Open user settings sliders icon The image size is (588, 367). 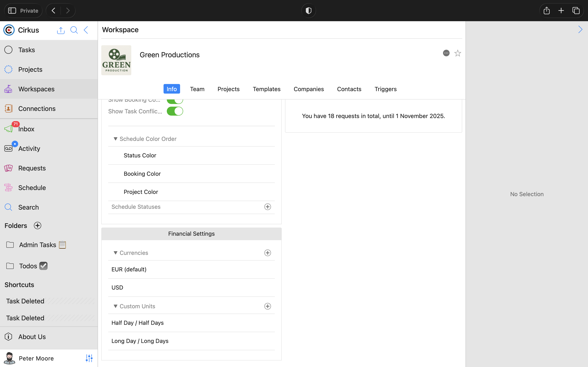click(x=89, y=358)
